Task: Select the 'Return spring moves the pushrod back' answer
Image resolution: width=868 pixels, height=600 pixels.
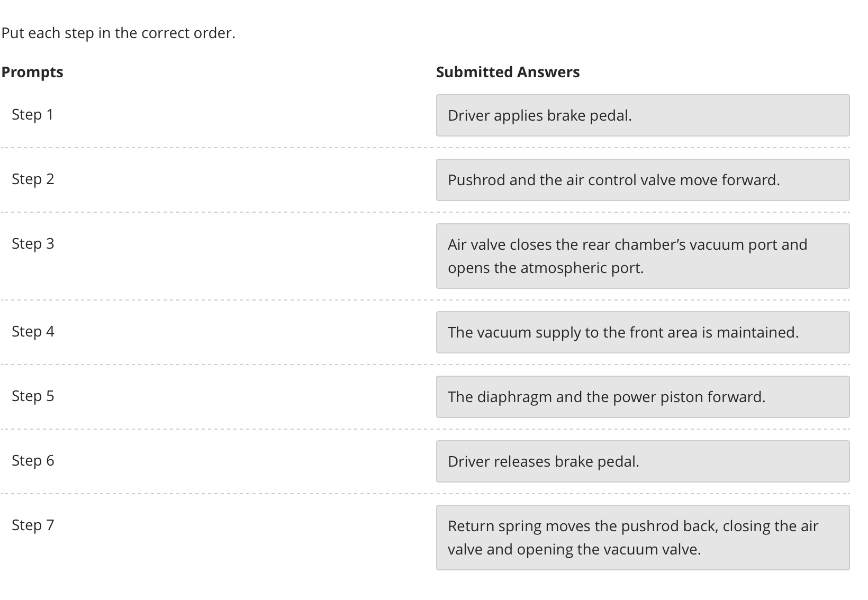Action: (643, 538)
